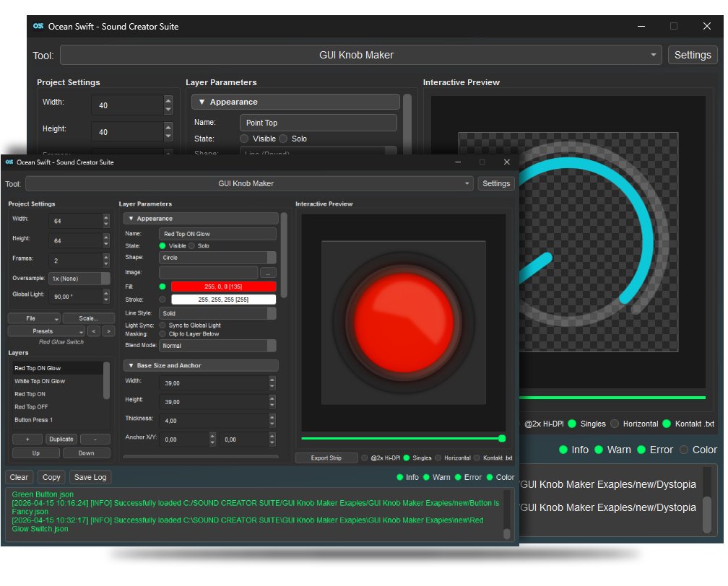728x586 pixels.
Task: Select the White Top ON Glow layer
Action: (40, 381)
